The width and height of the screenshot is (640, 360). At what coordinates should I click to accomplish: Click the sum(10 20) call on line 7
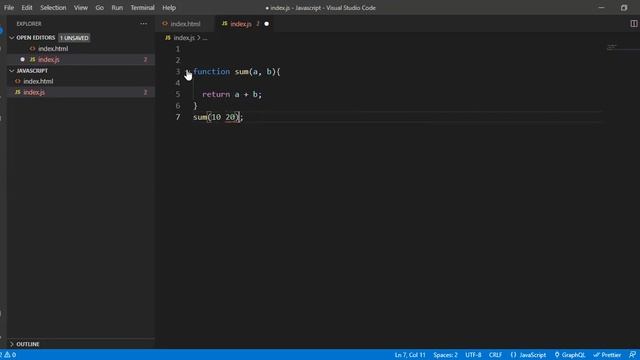pyautogui.click(x=218, y=117)
